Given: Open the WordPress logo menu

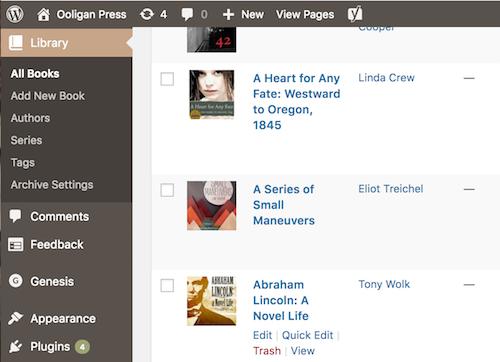Looking at the screenshot, I should [x=15, y=14].
